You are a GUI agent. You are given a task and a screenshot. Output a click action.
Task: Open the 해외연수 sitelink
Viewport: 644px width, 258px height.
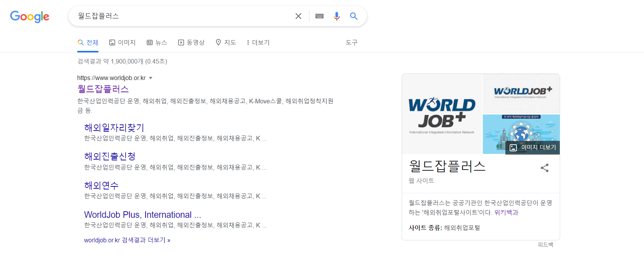pyautogui.click(x=101, y=185)
